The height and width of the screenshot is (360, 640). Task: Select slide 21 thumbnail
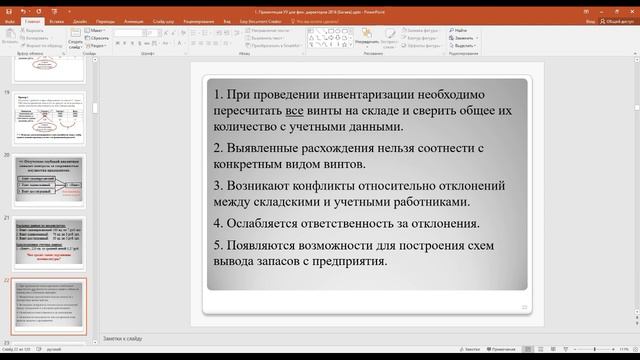click(49, 243)
